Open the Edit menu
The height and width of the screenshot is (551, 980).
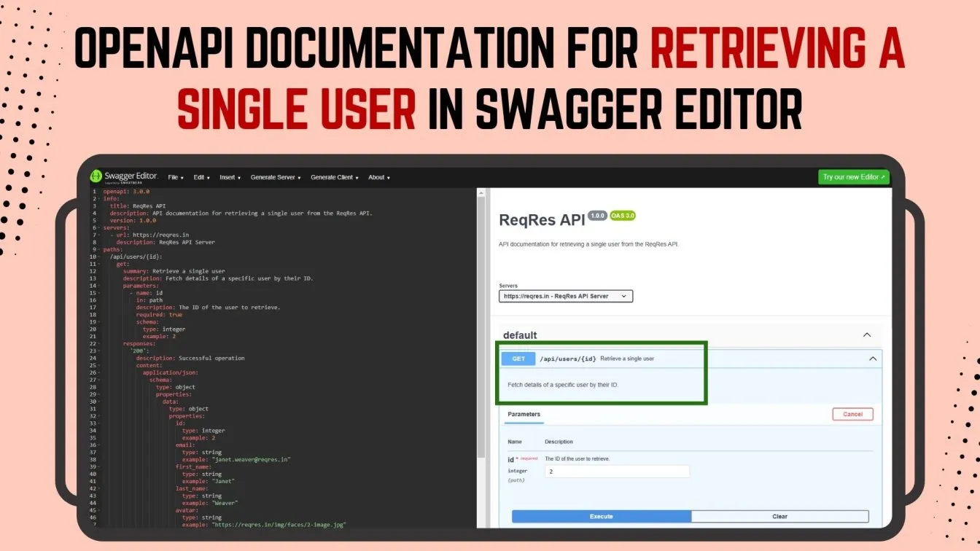[x=201, y=177]
